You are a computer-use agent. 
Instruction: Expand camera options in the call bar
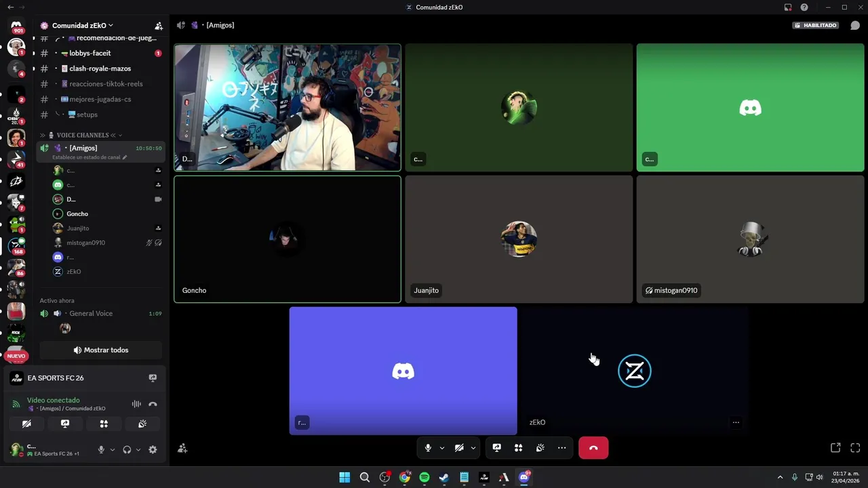(473, 448)
